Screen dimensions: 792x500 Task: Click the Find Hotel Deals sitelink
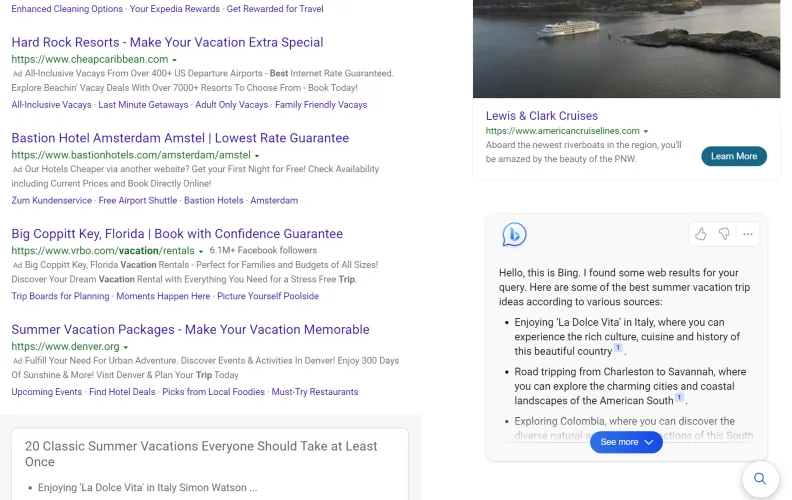(122, 392)
